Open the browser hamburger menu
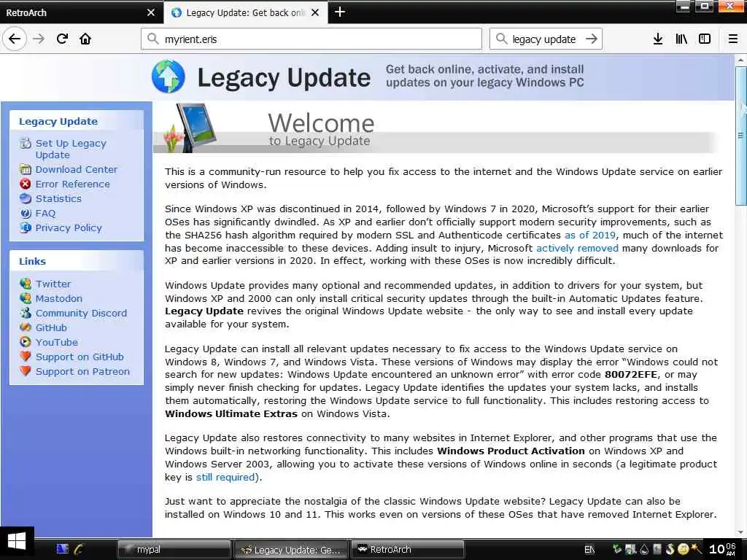This screenshot has height=560, width=747. 733,39
